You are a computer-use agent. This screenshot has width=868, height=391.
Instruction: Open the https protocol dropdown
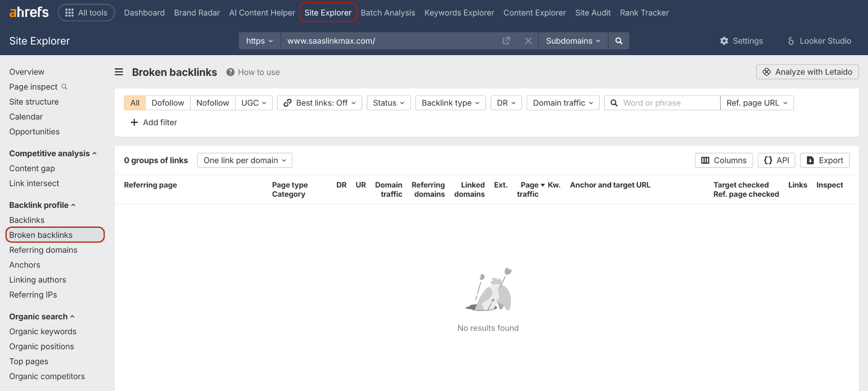pos(259,41)
